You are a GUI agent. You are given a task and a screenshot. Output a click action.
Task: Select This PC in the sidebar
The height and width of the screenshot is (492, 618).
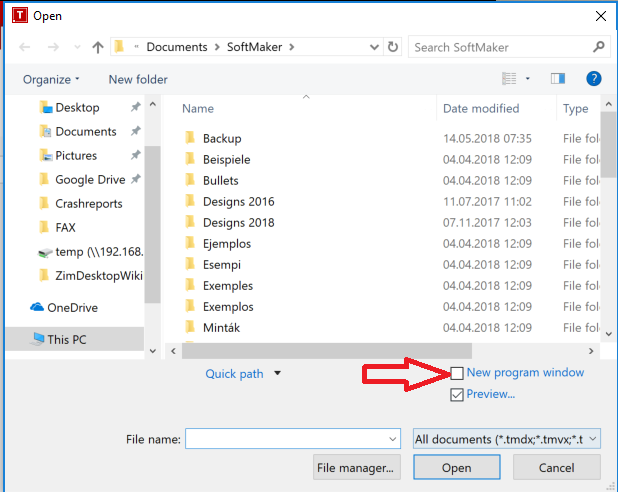[x=66, y=339]
